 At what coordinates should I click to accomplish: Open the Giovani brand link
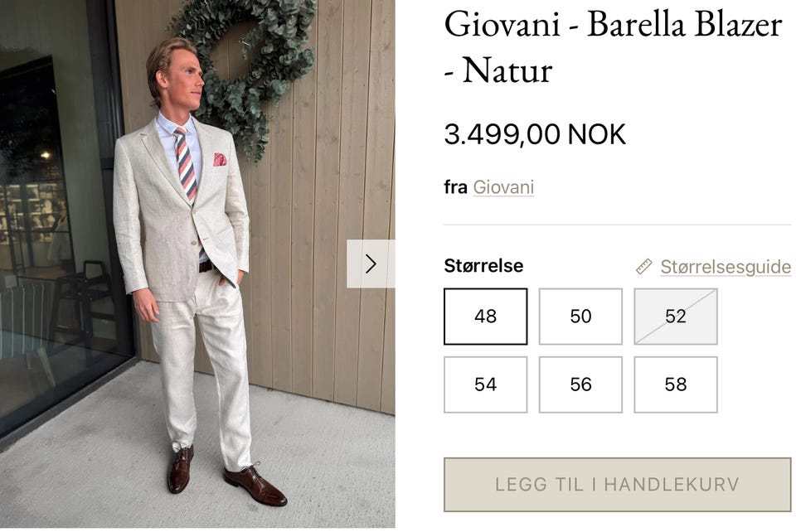(503, 187)
